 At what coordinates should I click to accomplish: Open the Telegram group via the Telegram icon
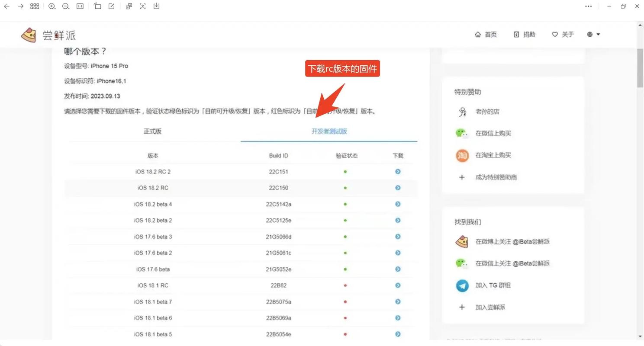coord(462,285)
